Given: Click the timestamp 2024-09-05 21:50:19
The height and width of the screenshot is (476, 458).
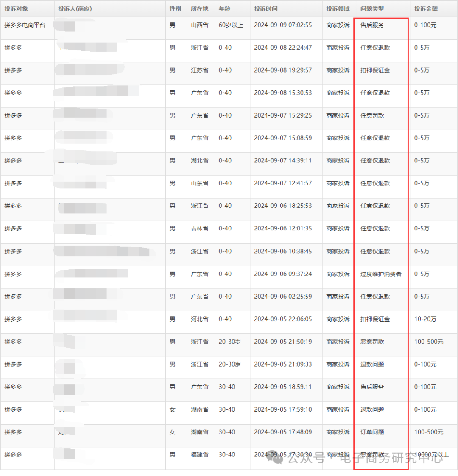Looking at the screenshot, I should tap(283, 342).
